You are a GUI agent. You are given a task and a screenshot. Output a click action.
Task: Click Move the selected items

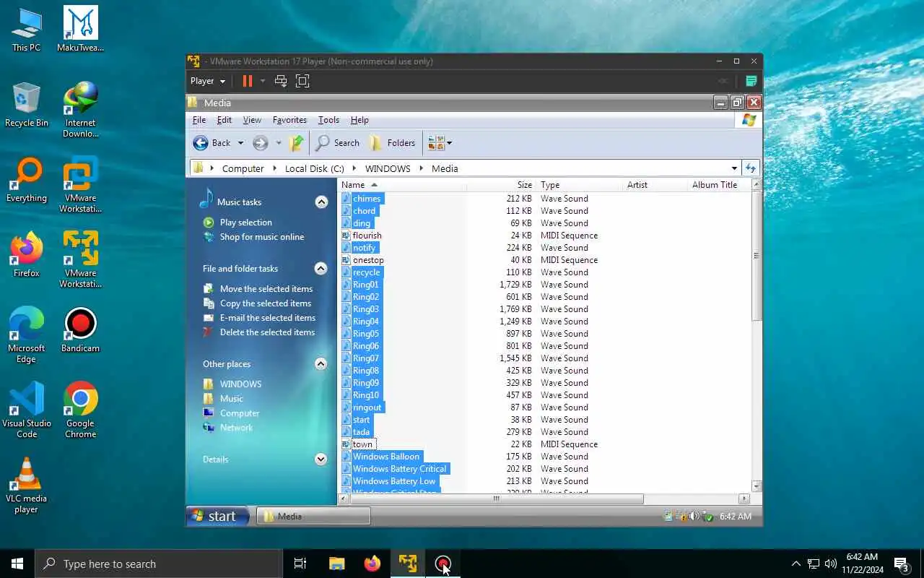[x=266, y=289]
